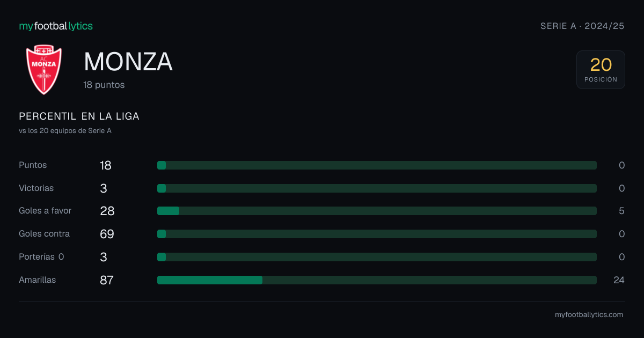Select the MONZA team title
Viewport: 644px width, 338px height.
128,62
